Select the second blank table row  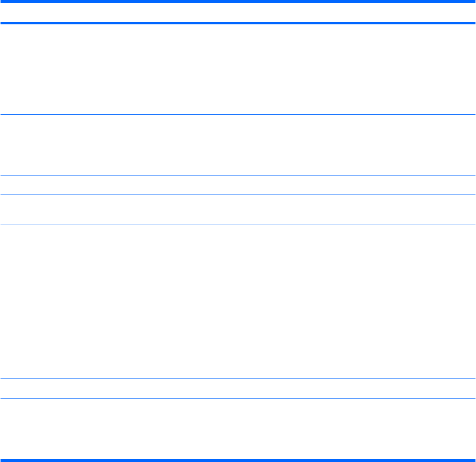[238, 145]
